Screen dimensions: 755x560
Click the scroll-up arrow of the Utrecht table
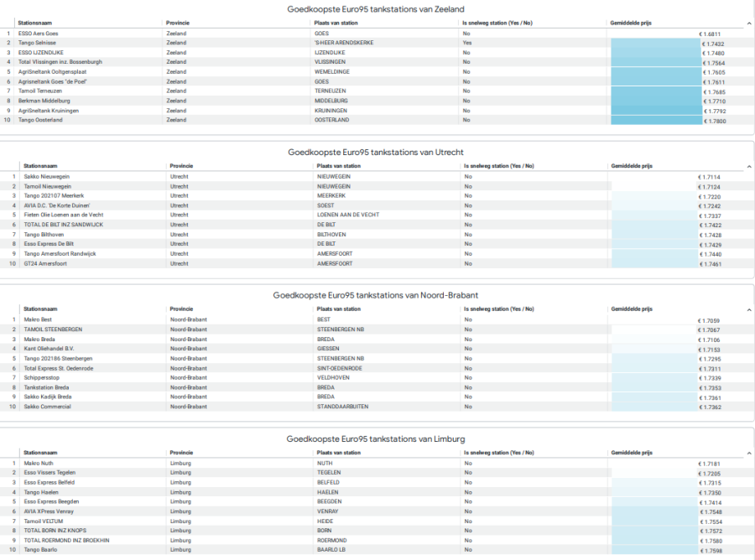click(749, 167)
